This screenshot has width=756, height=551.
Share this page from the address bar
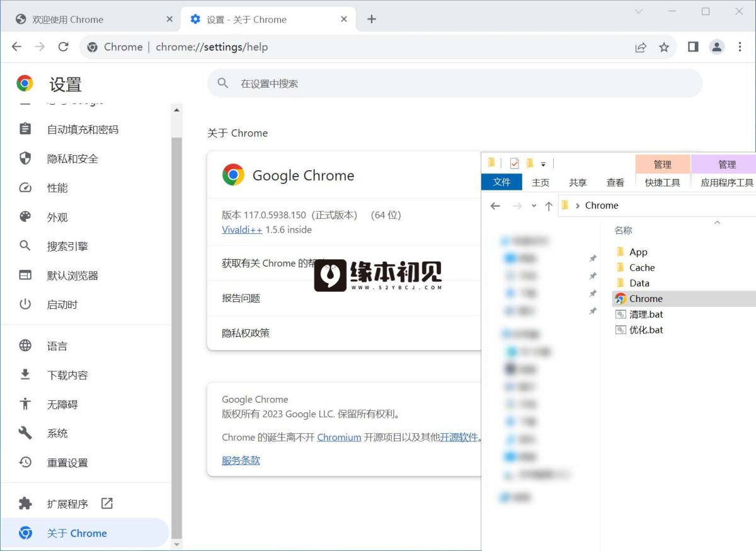click(x=641, y=47)
